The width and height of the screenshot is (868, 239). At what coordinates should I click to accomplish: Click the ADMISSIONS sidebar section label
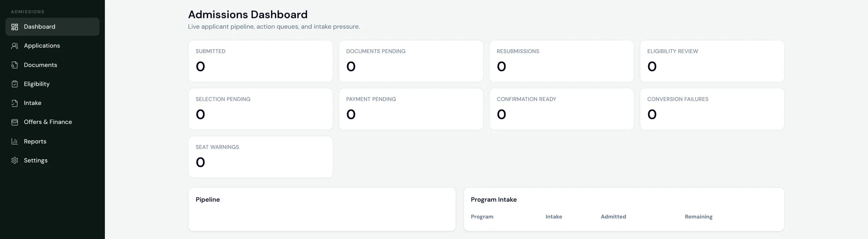27,12
